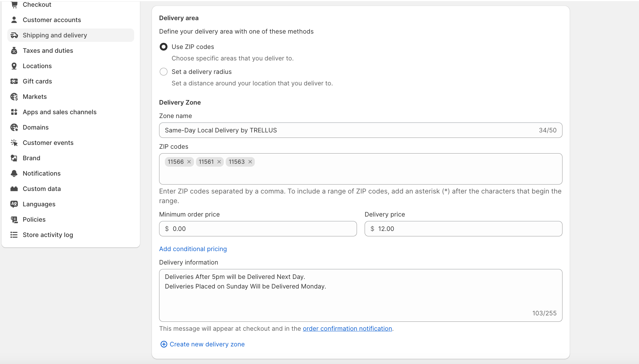Click the Apps and sales channels icon

[x=14, y=112]
